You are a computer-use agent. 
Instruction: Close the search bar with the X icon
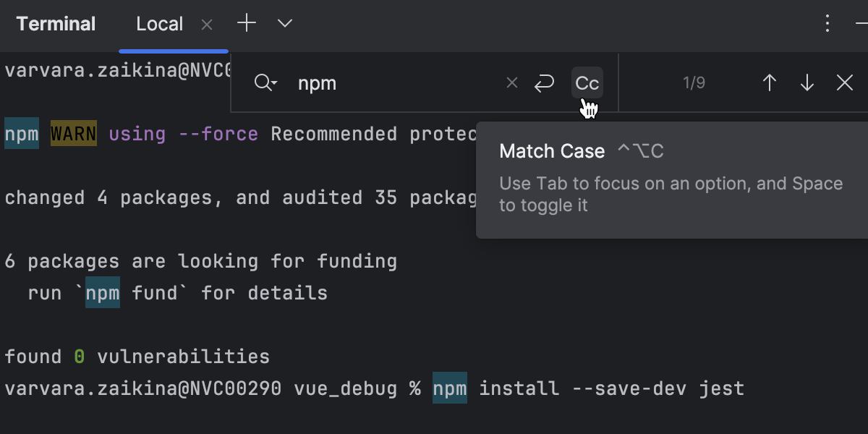pyautogui.click(x=844, y=82)
